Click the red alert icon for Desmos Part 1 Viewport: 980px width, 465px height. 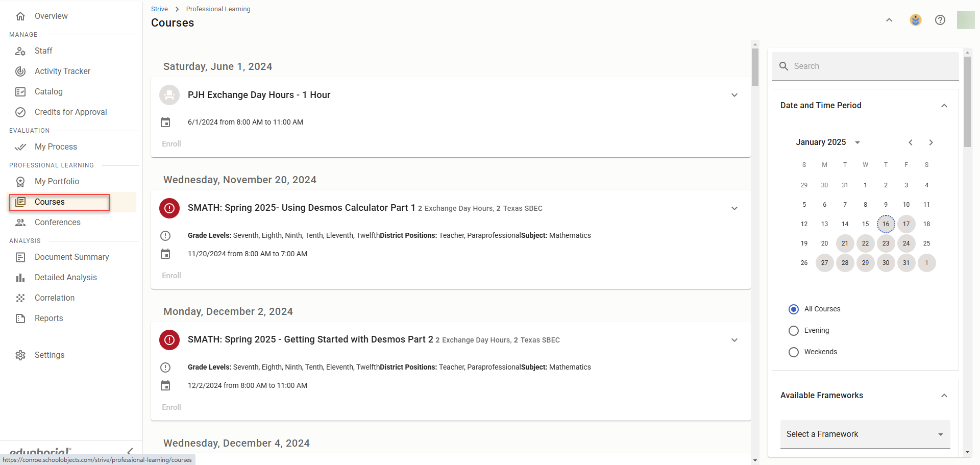pos(169,208)
